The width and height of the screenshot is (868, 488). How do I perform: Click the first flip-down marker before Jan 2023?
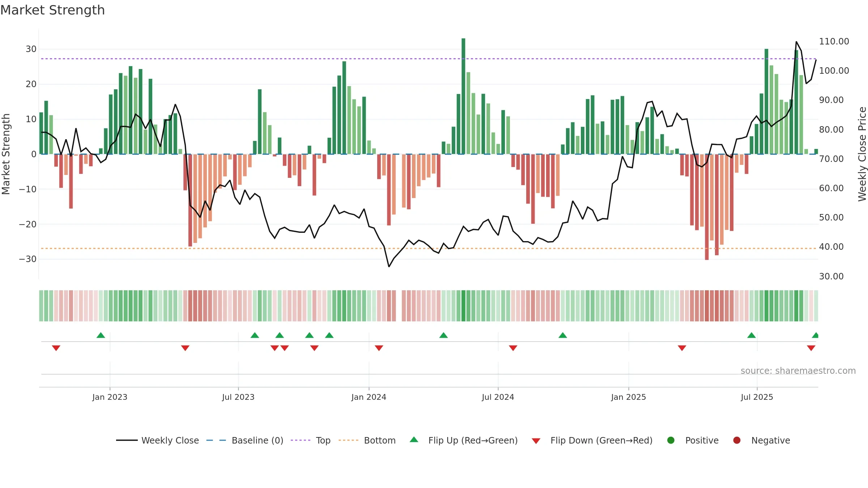tap(56, 348)
